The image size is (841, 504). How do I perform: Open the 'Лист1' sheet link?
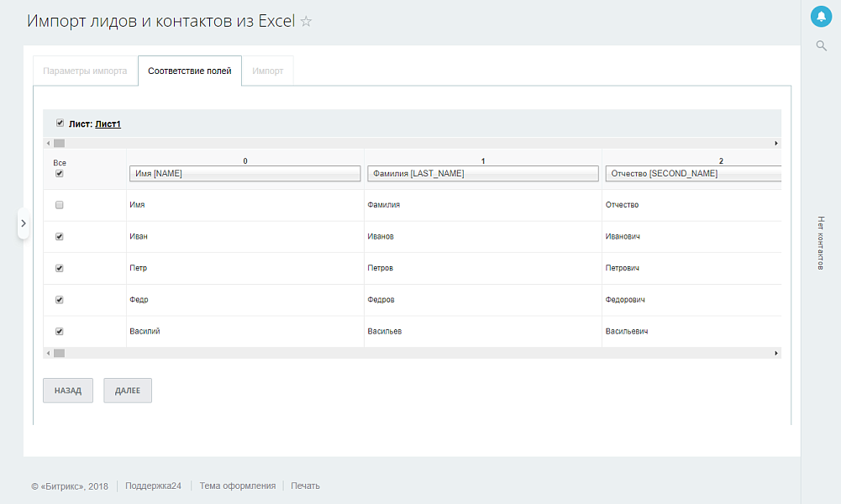click(108, 123)
